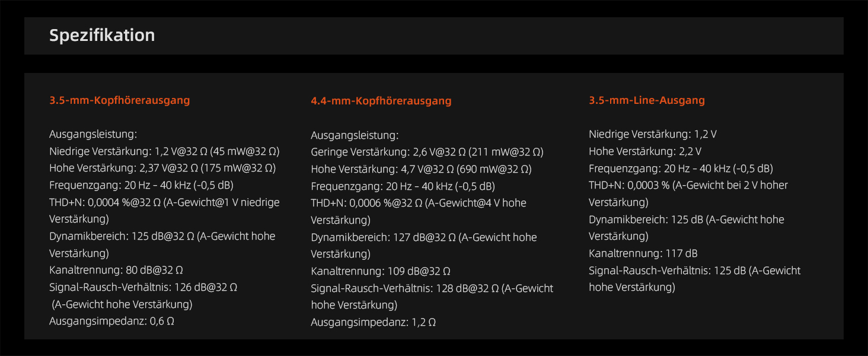Select the Ausgangsimpedanz 0,6 Ω line
Screen dimensions: 868x356
(x=111, y=322)
